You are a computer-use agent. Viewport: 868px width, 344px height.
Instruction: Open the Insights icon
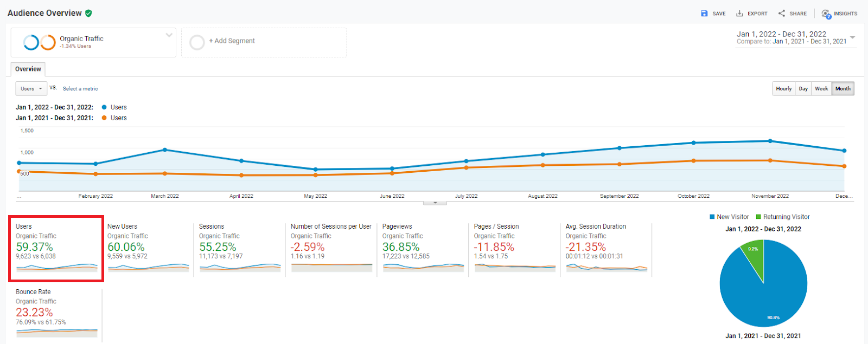point(826,14)
